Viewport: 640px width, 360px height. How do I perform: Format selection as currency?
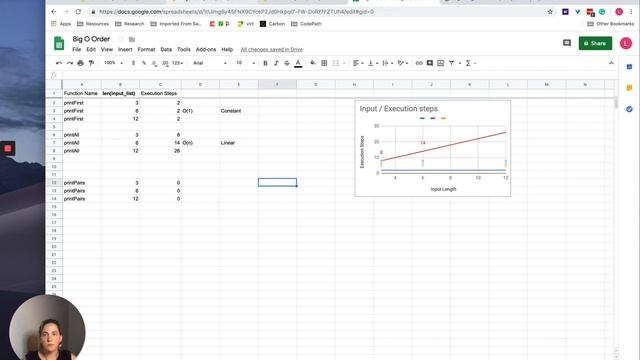[133, 63]
